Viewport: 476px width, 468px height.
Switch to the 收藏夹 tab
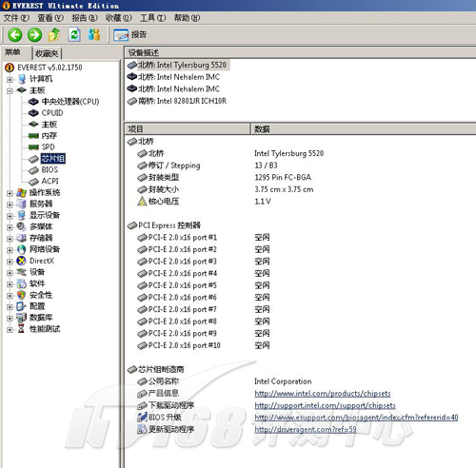pyautogui.click(x=47, y=53)
